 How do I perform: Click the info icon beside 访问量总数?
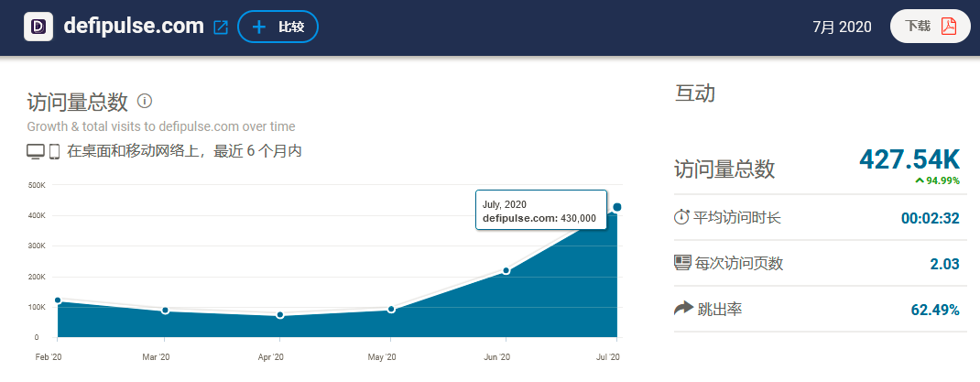click(145, 101)
